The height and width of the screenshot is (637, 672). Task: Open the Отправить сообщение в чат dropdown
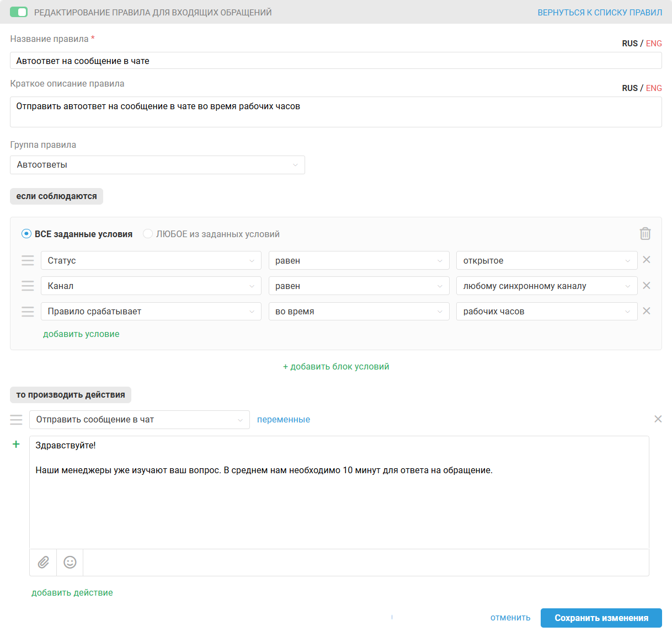[x=139, y=420]
